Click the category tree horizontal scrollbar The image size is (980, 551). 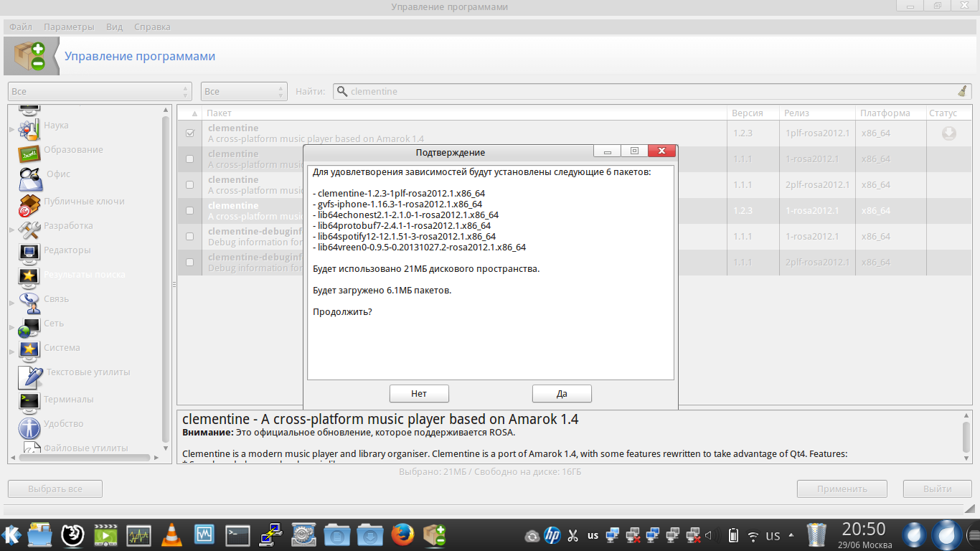point(84,457)
